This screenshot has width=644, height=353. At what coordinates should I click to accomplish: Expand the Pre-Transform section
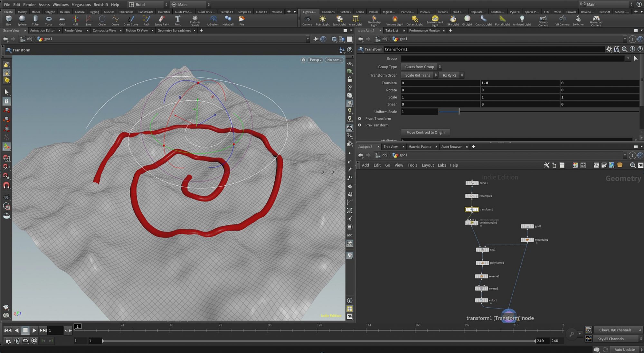[x=359, y=125]
